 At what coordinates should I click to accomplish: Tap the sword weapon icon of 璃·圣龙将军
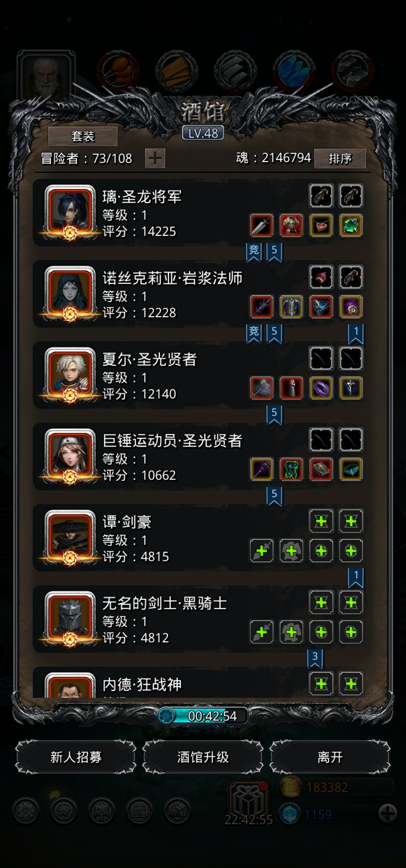pos(262,225)
